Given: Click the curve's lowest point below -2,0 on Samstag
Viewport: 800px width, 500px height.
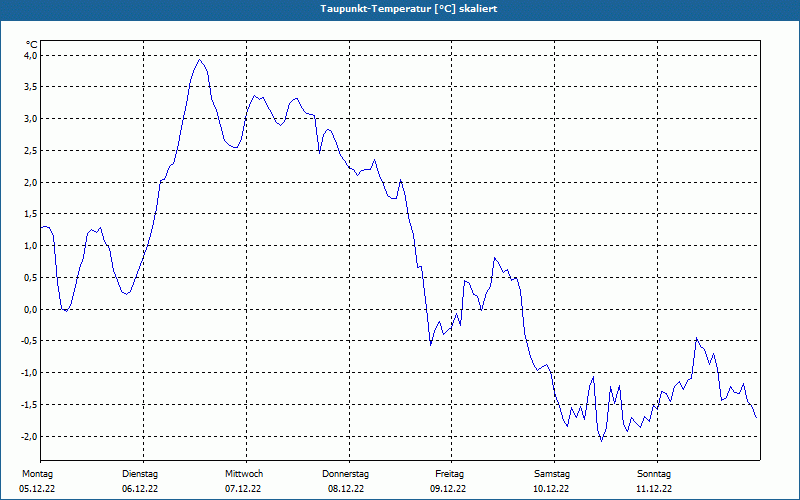Looking at the screenshot, I should [602, 441].
